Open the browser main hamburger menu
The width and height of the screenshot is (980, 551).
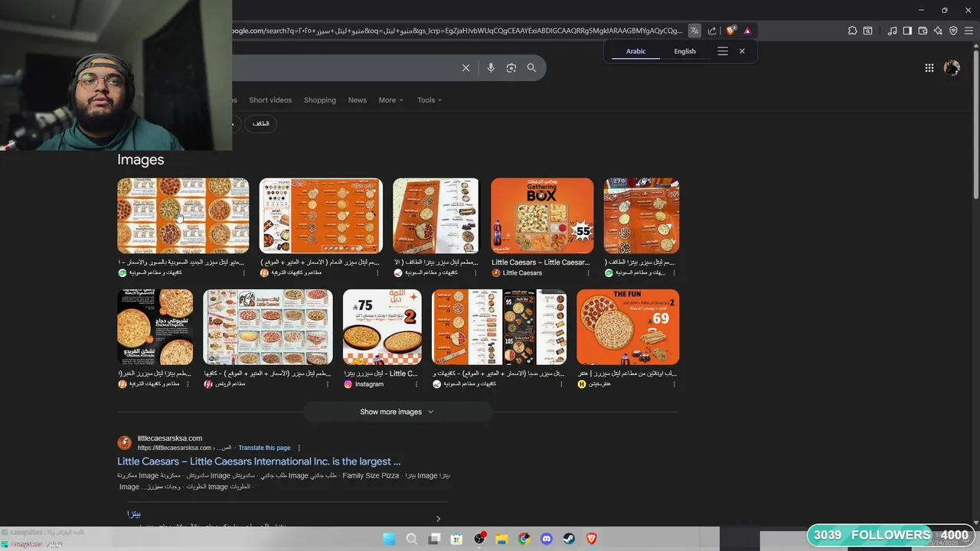coord(969,31)
